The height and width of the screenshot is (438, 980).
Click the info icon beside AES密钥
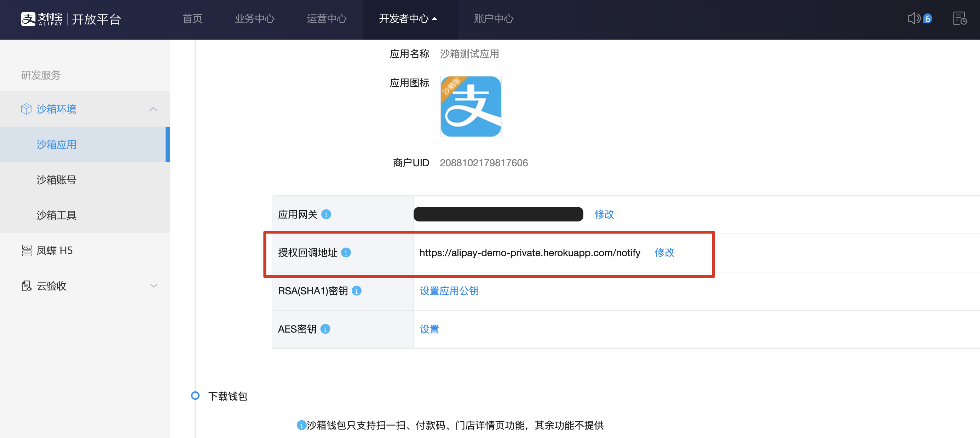[325, 329]
